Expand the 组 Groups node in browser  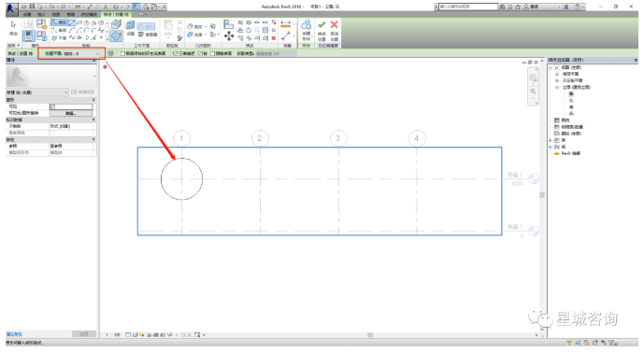(551, 147)
